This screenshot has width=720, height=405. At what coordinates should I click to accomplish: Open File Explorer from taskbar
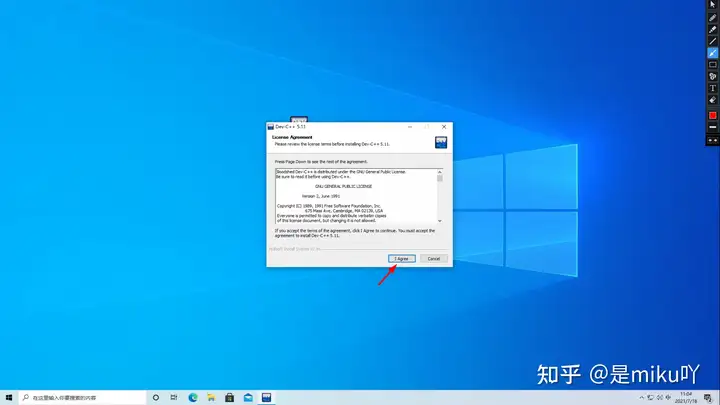pos(211,397)
